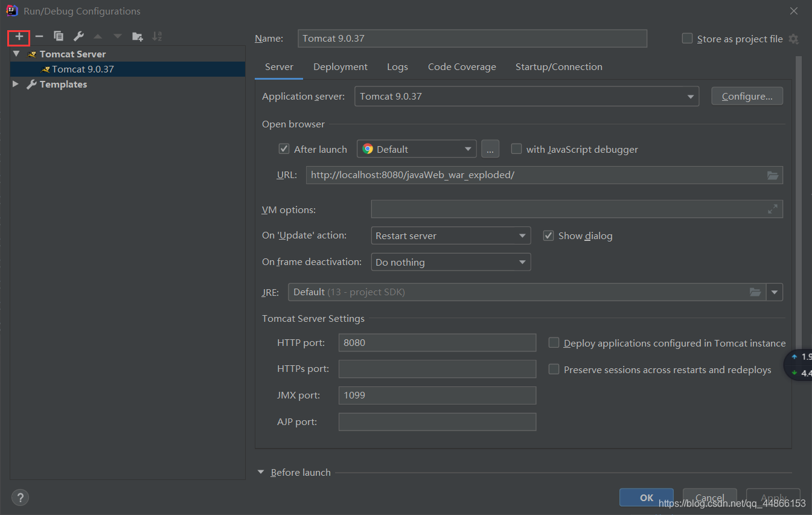
Task: Create new folder icon in toolbar
Action: tap(138, 37)
